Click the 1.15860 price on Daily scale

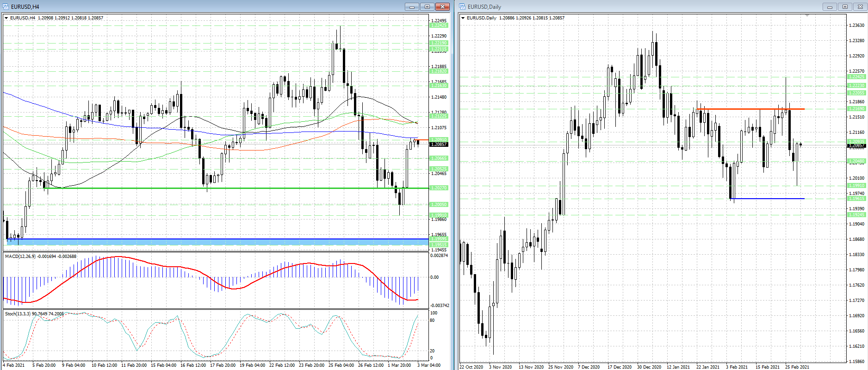click(857, 362)
